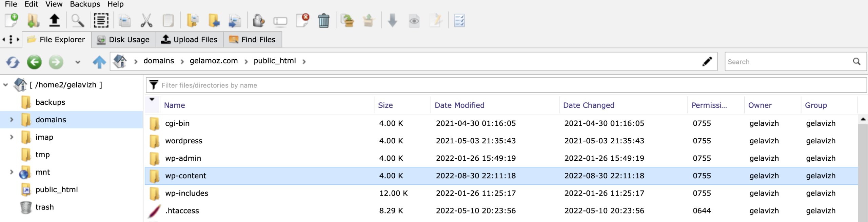Open the chevron after gelamoz.com in path
The width and height of the screenshot is (868, 222).
(246, 61)
